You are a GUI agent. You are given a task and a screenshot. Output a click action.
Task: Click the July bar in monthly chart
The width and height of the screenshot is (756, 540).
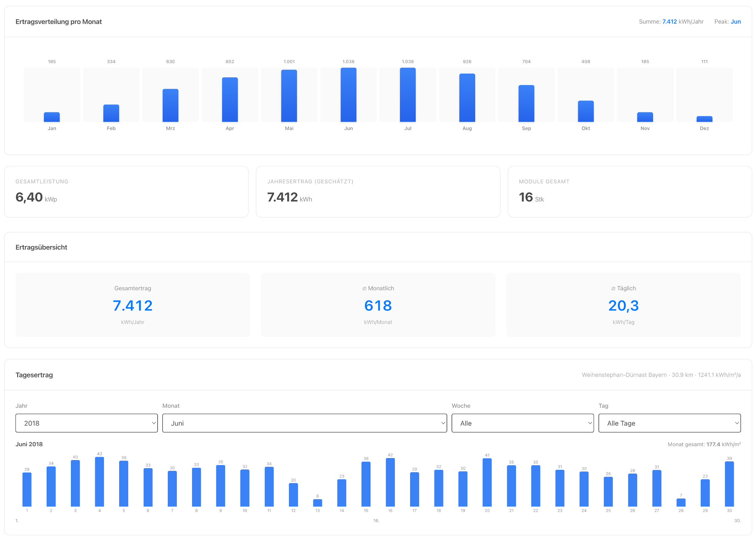coord(408,95)
